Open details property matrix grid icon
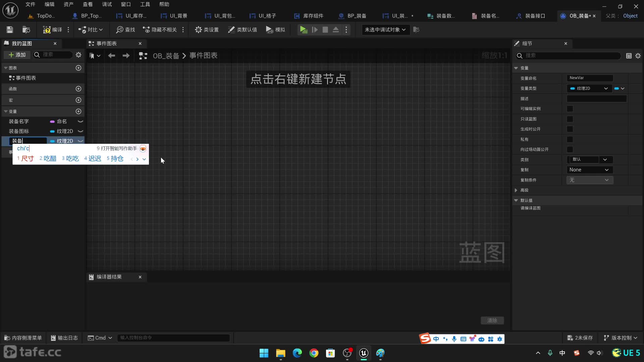644x362 pixels. 629,56
